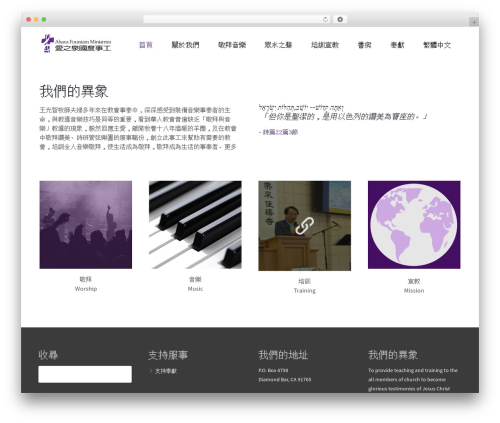Click the Mission caption link

tap(414, 291)
